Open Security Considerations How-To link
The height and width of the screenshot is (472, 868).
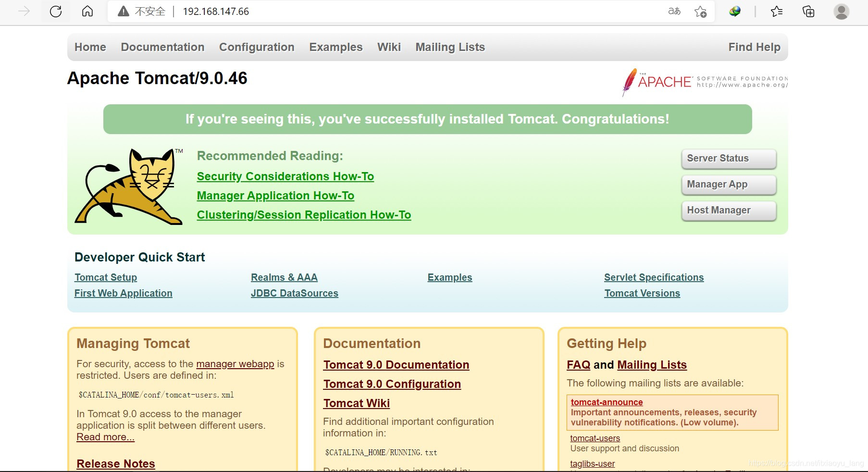(285, 176)
